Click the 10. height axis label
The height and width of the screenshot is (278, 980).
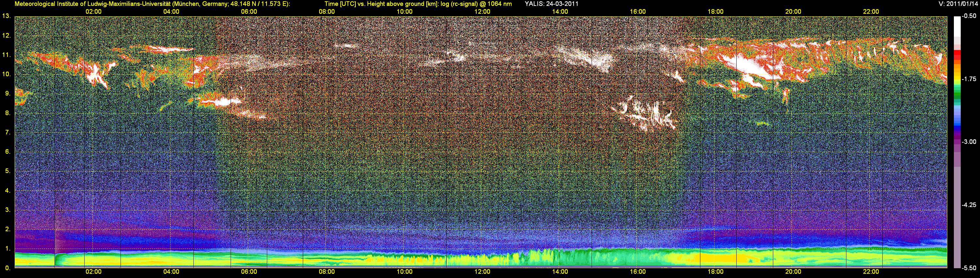tap(6, 74)
